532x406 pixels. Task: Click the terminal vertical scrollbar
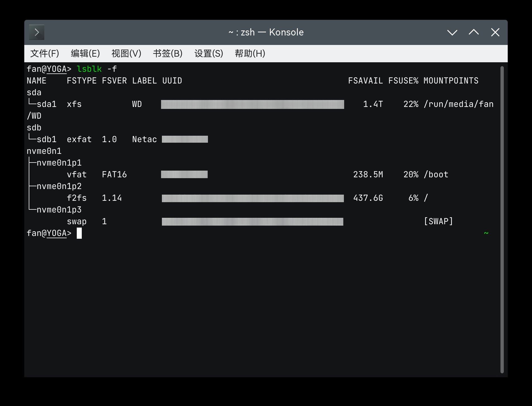click(x=502, y=219)
